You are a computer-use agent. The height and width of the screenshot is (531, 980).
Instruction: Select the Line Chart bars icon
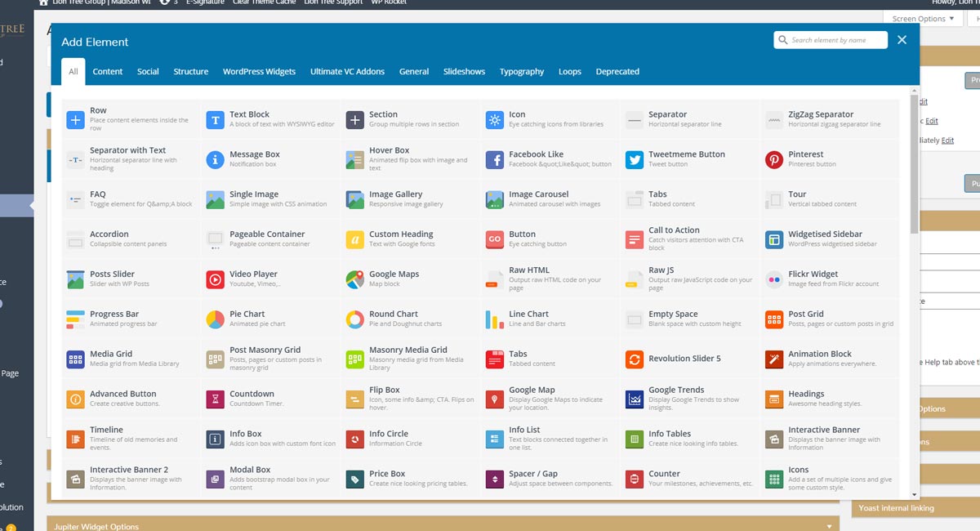(494, 319)
